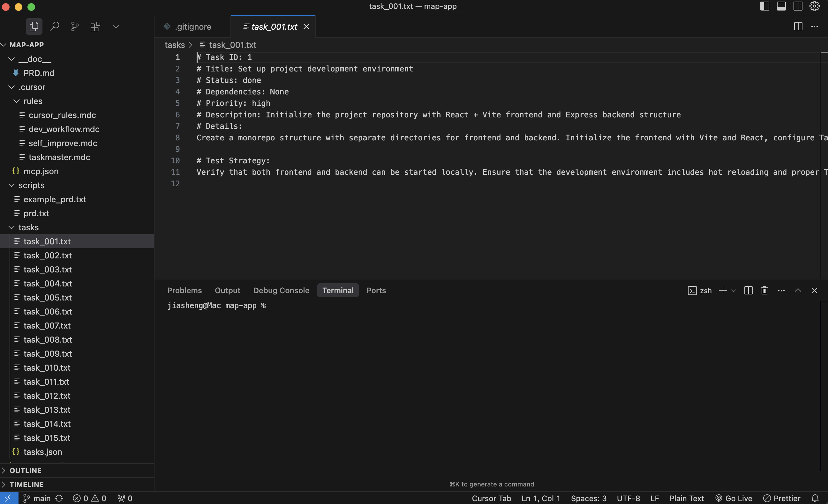
Task: Open the Source Control view icon
Action: coord(75,26)
